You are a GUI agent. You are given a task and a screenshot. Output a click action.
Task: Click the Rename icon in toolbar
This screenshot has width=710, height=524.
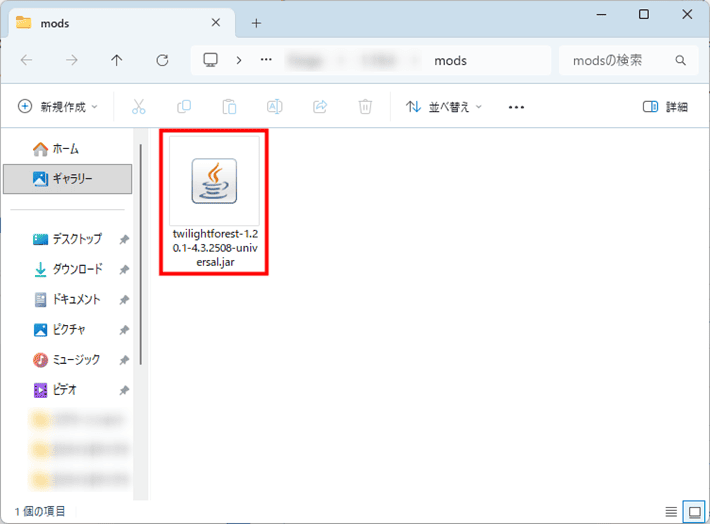point(274,107)
